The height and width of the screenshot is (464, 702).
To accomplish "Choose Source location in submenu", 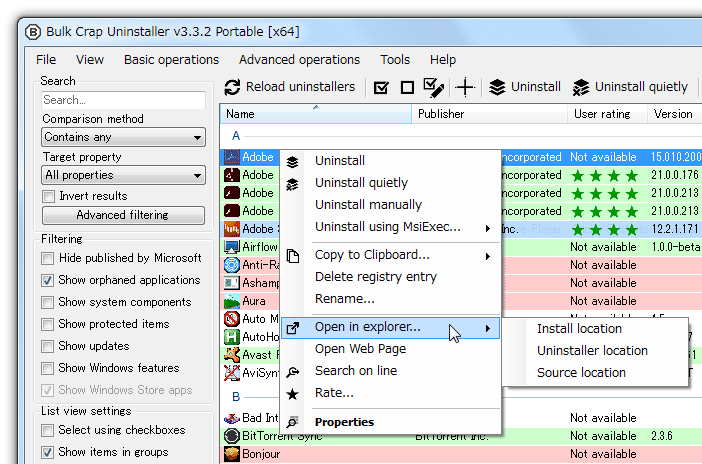I will pos(595,373).
